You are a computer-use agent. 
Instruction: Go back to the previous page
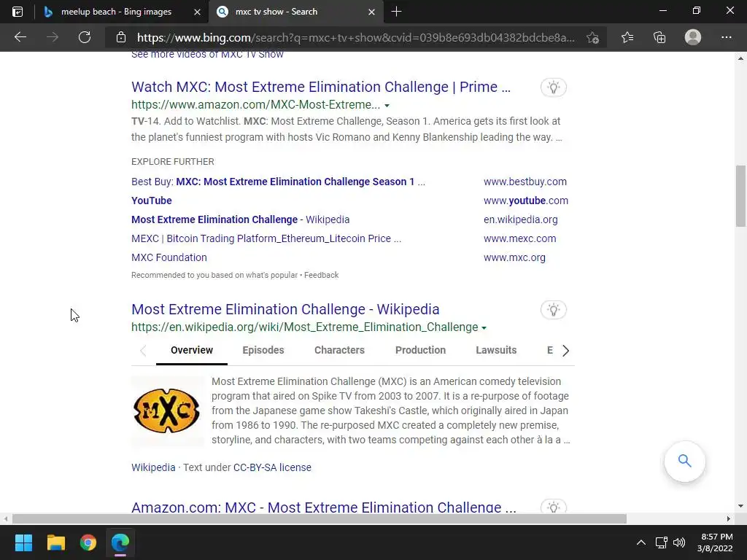coord(20,37)
